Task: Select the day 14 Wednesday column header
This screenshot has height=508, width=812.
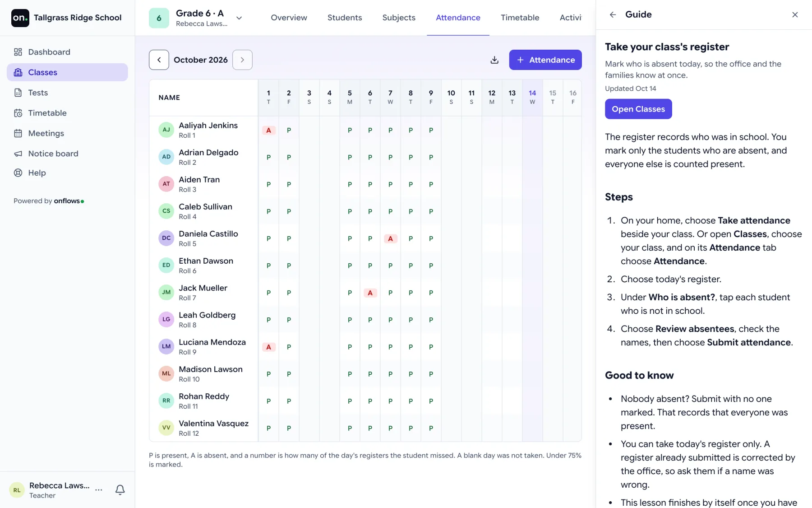Action: [532, 97]
